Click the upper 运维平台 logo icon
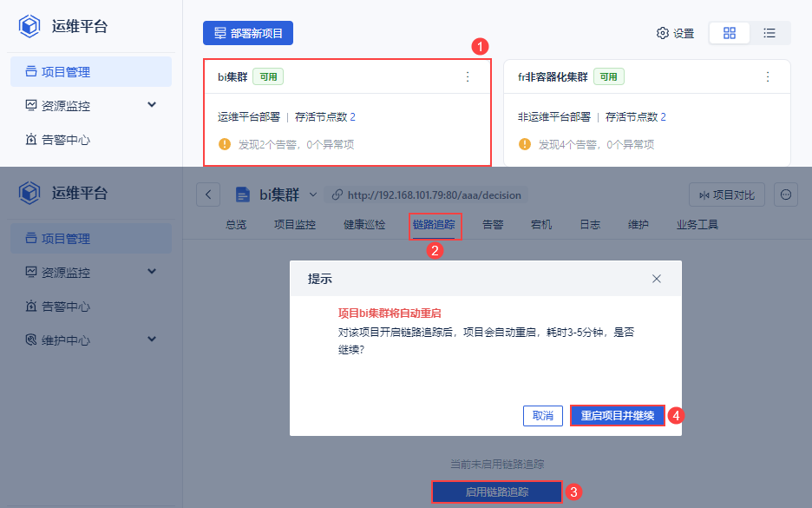Screen dimensions: 812x508 [x=29, y=26]
